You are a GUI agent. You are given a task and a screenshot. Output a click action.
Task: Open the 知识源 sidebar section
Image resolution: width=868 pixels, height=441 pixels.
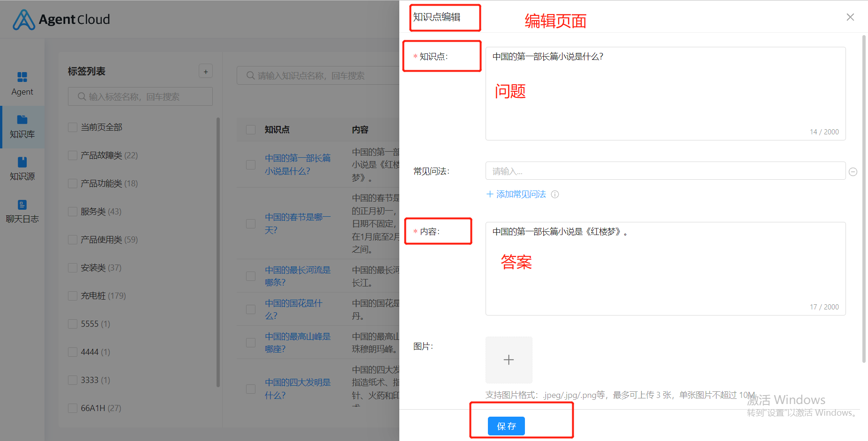pos(22,169)
